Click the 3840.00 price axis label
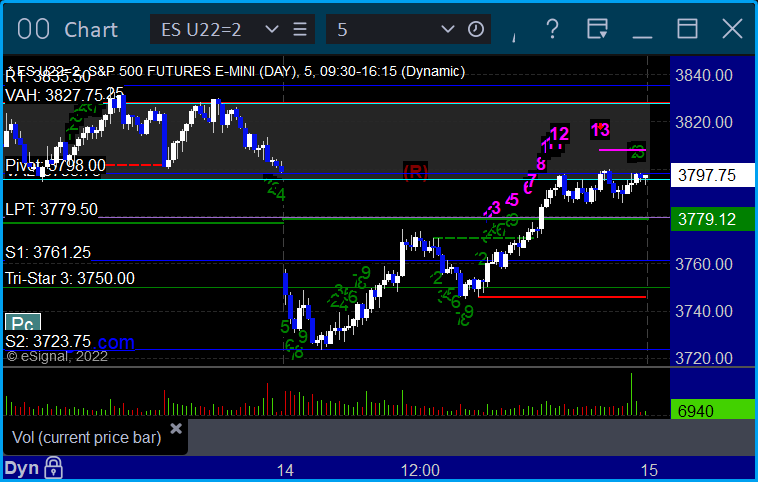This screenshot has height=482, width=758. click(x=704, y=75)
